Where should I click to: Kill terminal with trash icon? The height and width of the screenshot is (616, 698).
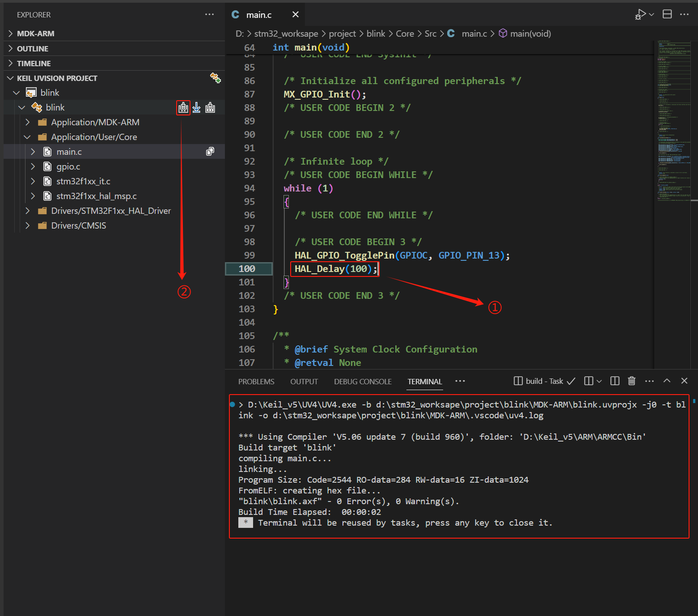pyautogui.click(x=631, y=381)
